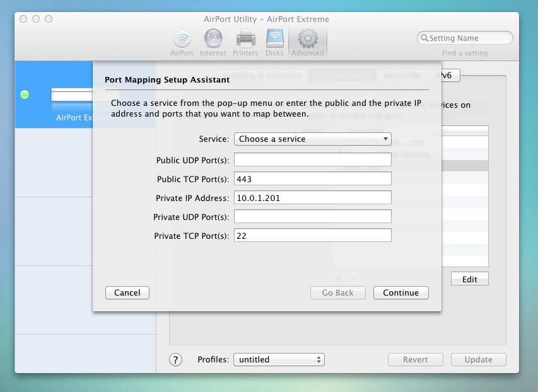The width and height of the screenshot is (538, 392).
Task: Open the AirPort toolbar section
Action: coord(182,43)
